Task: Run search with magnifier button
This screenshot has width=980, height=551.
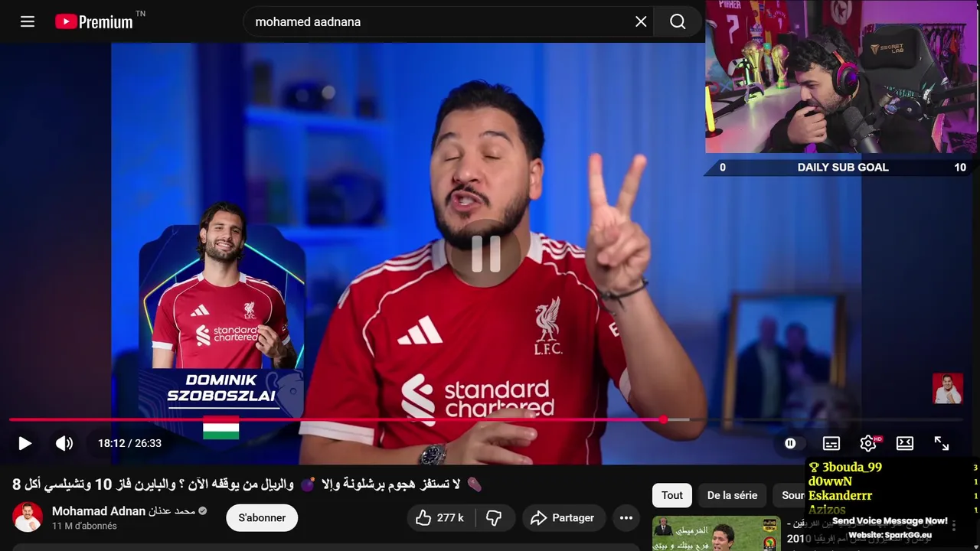Action: [x=678, y=21]
